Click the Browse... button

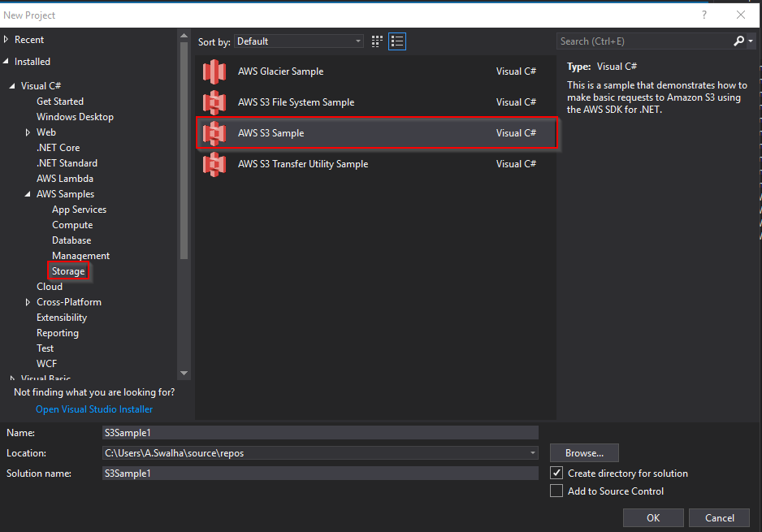coord(584,452)
